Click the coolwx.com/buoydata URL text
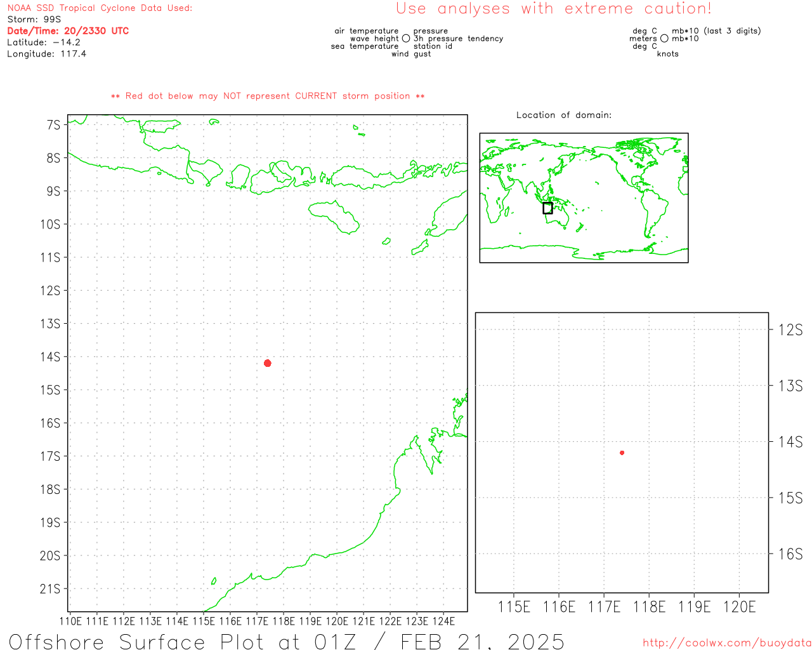The width and height of the screenshot is (812, 650). coord(727,643)
